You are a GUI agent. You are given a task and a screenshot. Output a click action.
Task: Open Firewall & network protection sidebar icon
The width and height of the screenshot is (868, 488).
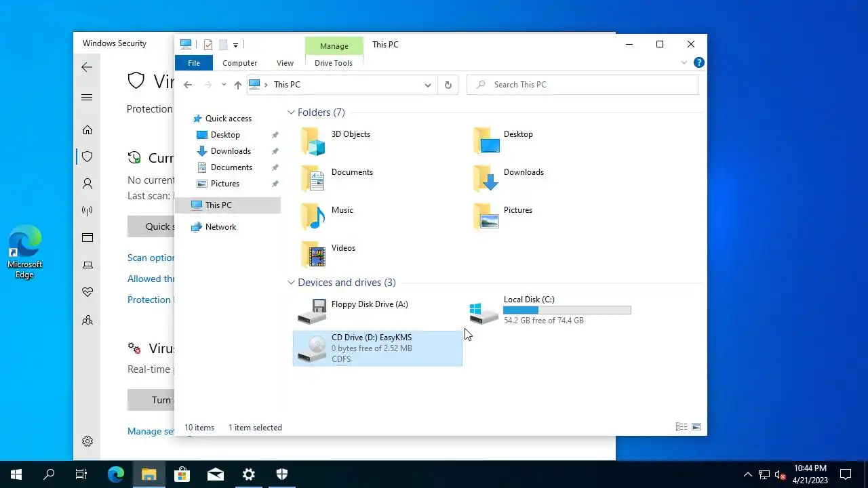click(x=87, y=211)
